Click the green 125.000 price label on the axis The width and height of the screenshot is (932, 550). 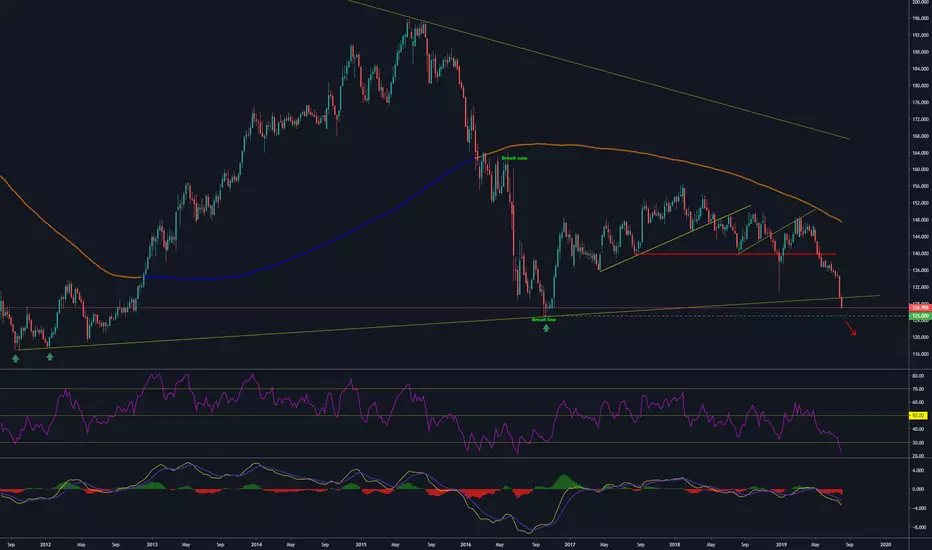pyautogui.click(x=920, y=315)
